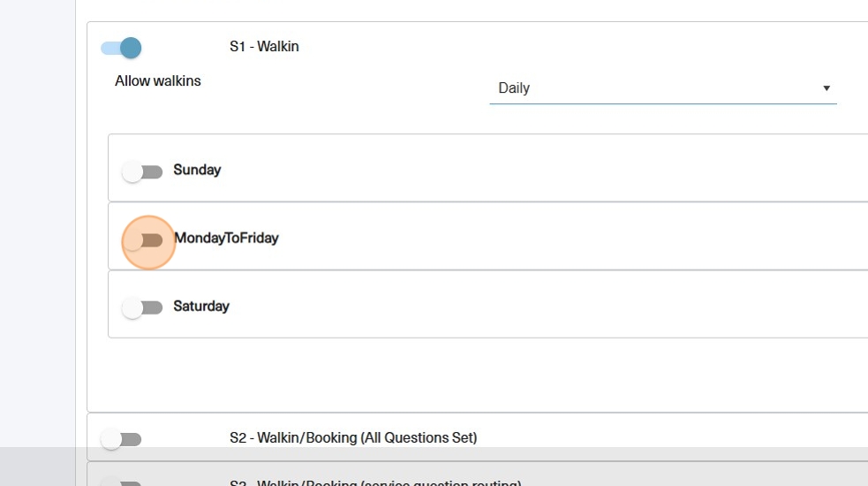Click the dropdown arrow beside Daily
Screen dimensions: 868x486
point(826,88)
